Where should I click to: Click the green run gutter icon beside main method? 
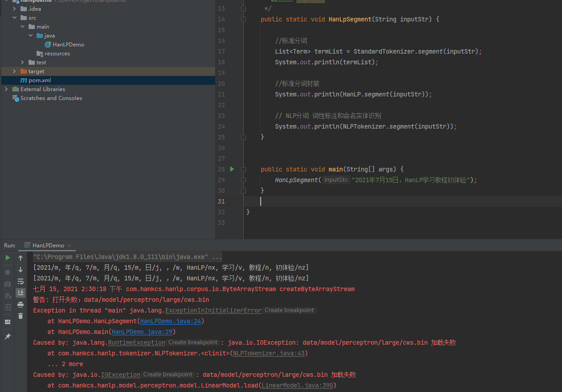tap(232, 169)
